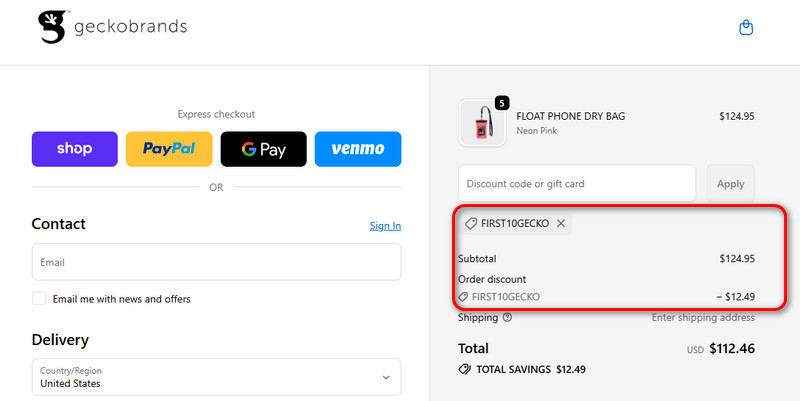Focus the Email input field

(x=216, y=262)
